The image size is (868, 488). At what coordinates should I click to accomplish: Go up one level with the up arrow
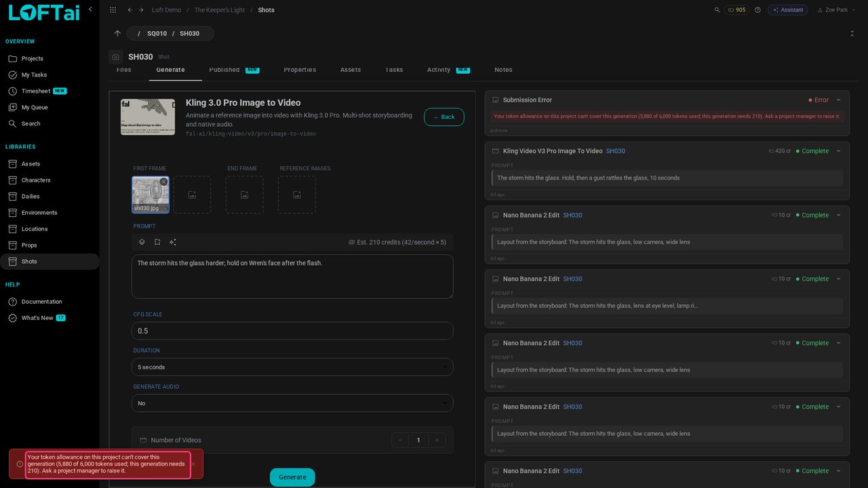117,33
